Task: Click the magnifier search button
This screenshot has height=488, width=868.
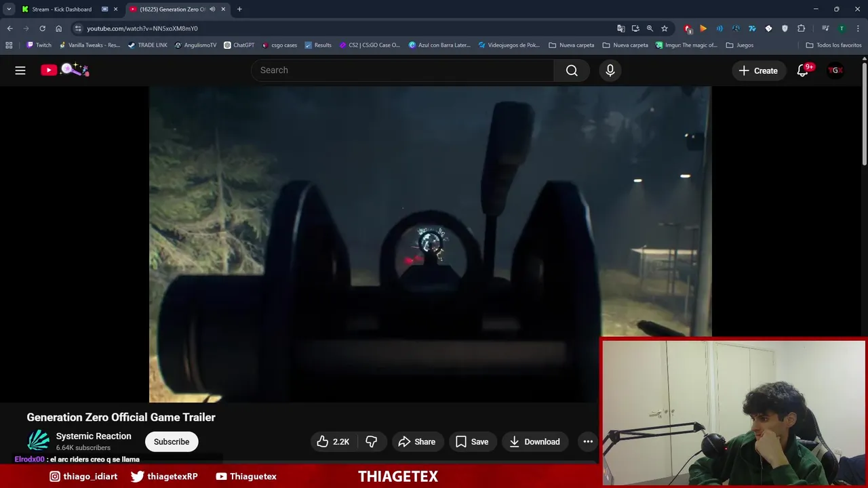Action: tap(572, 70)
